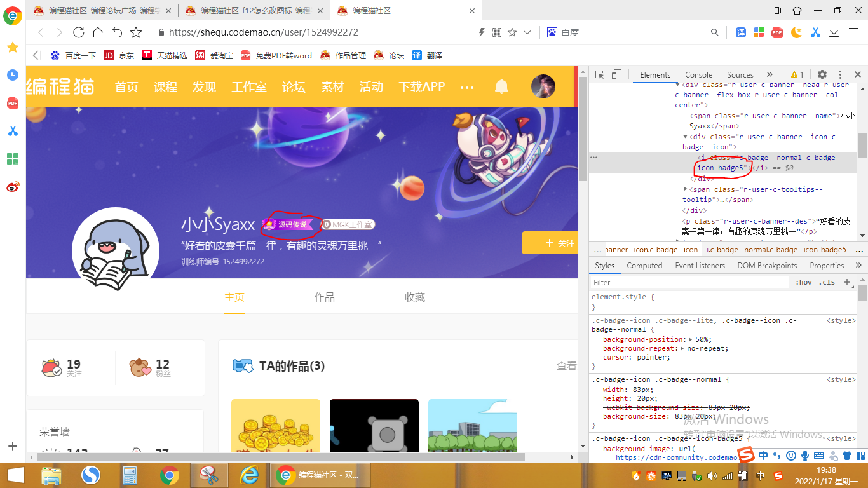The height and width of the screenshot is (488, 868).
Task: Add new style rule plus icon
Action: (x=846, y=282)
